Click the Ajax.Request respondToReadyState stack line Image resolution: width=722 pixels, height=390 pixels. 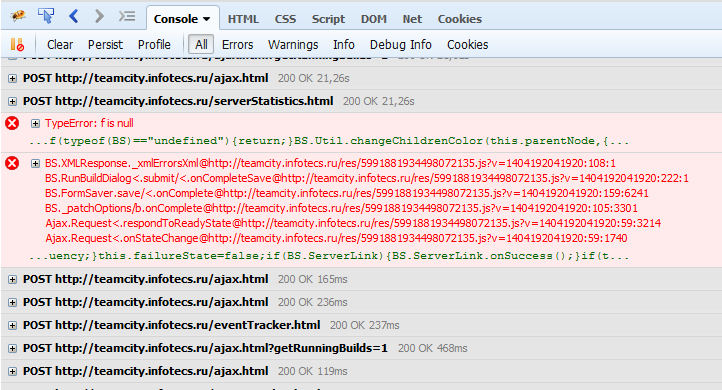click(x=353, y=223)
